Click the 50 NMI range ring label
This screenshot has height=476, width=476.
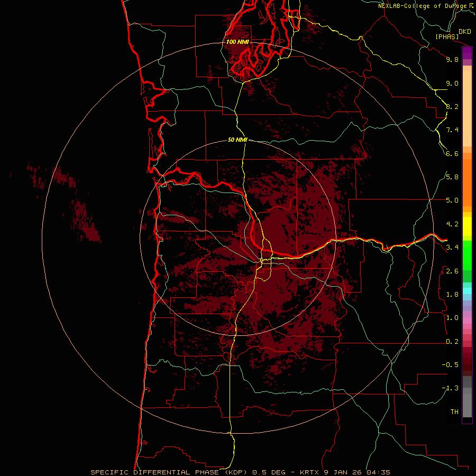(x=237, y=140)
